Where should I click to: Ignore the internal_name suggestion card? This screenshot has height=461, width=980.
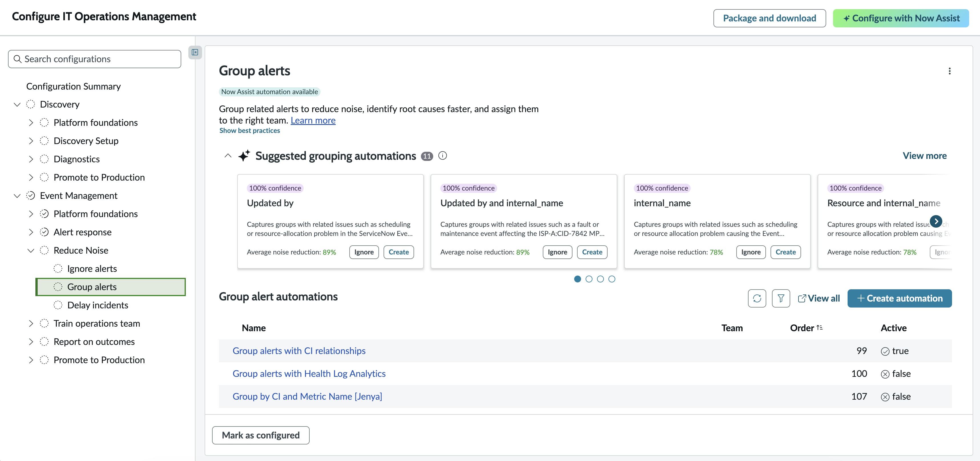point(751,252)
